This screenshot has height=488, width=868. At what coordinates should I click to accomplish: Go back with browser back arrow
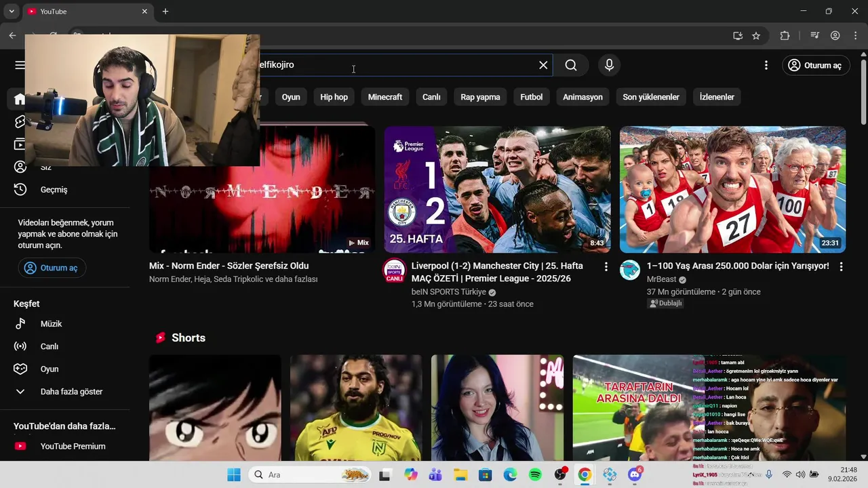[x=12, y=36]
